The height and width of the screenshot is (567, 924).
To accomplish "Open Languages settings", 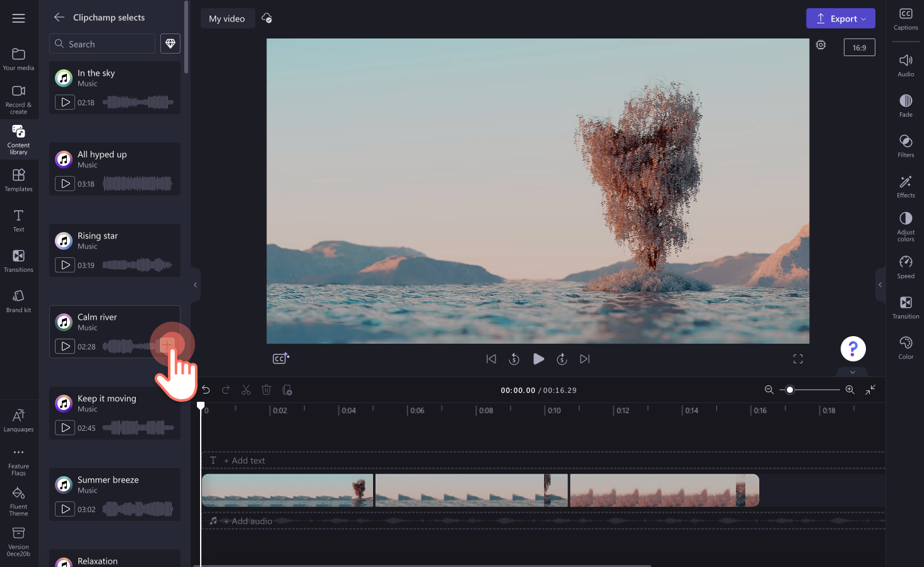I will tap(19, 420).
